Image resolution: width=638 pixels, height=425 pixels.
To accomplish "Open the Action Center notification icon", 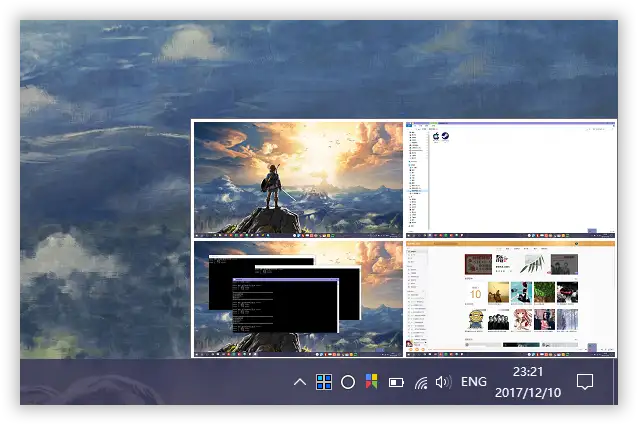I will (x=585, y=382).
